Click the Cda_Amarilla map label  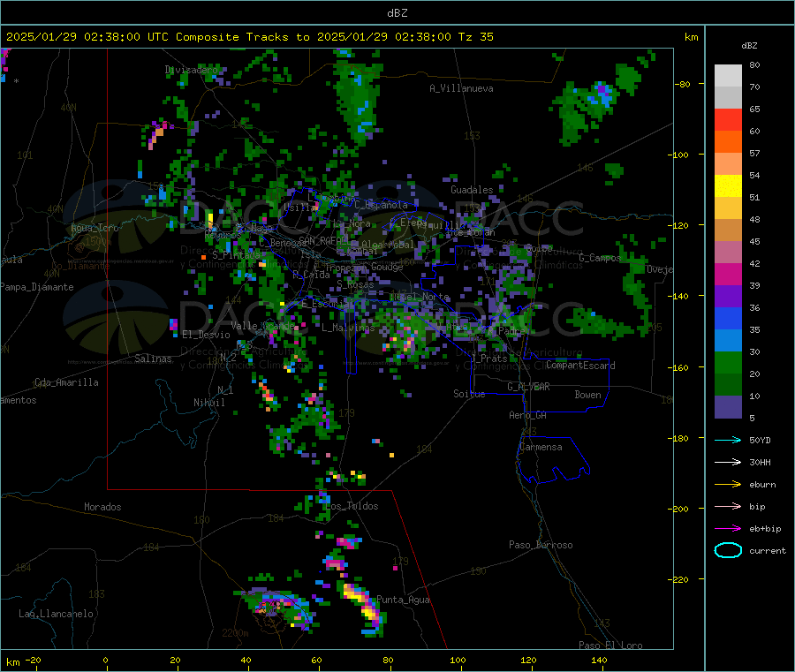[66, 382]
